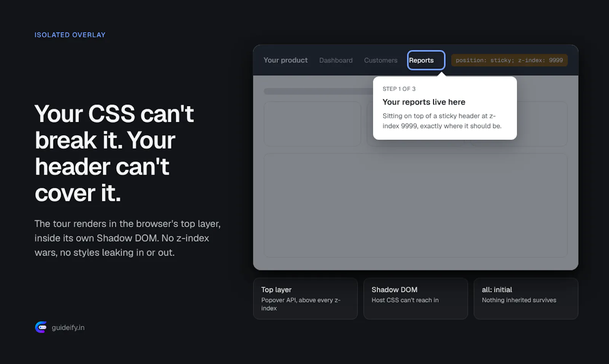Viewport: 609px width, 364px height.
Task: Open the guideify.in link text
Action: (68, 327)
